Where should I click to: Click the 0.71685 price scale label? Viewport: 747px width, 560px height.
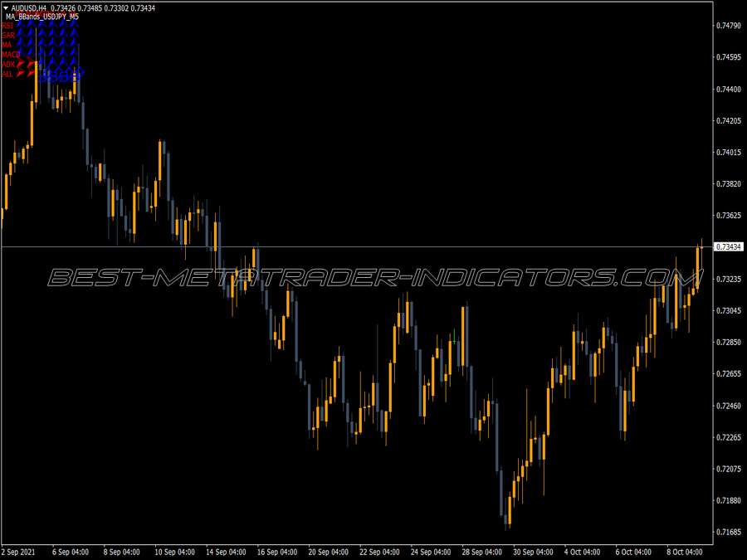tap(729, 532)
